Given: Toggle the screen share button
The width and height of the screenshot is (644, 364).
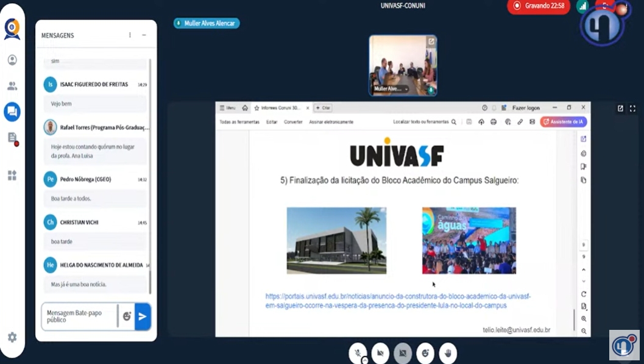Looking at the screenshot, I should click(403, 352).
